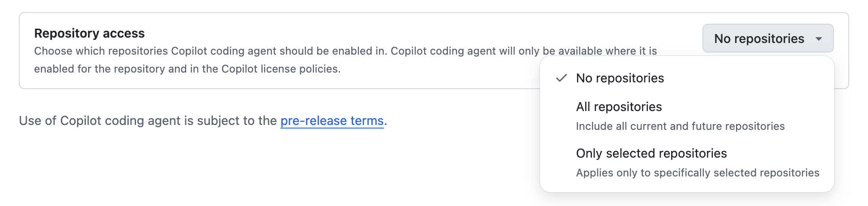Screen dimensions: 868x206
Task: Click blank area below the pre-release terms sentence
Action: 224,170
